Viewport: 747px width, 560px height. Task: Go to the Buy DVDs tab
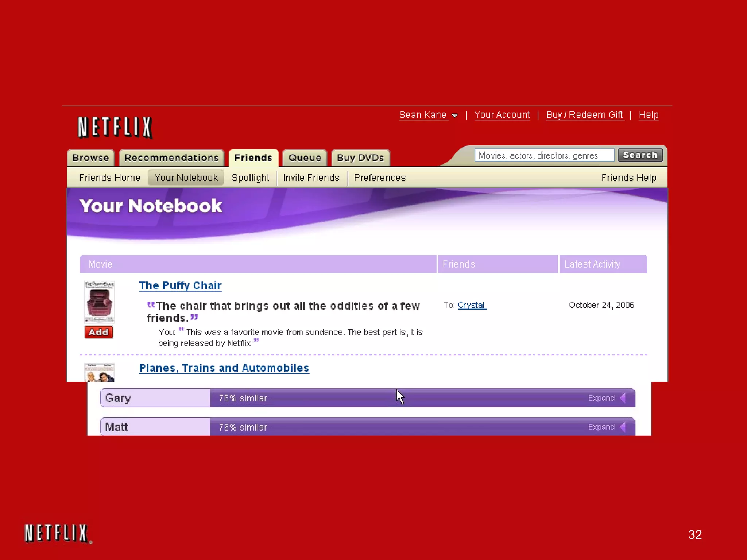click(360, 158)
